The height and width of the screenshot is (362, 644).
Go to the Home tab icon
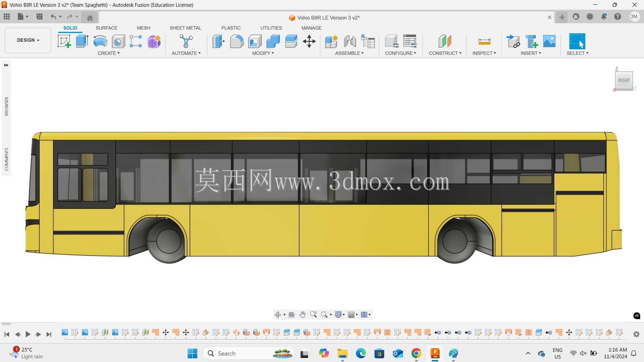90,17
